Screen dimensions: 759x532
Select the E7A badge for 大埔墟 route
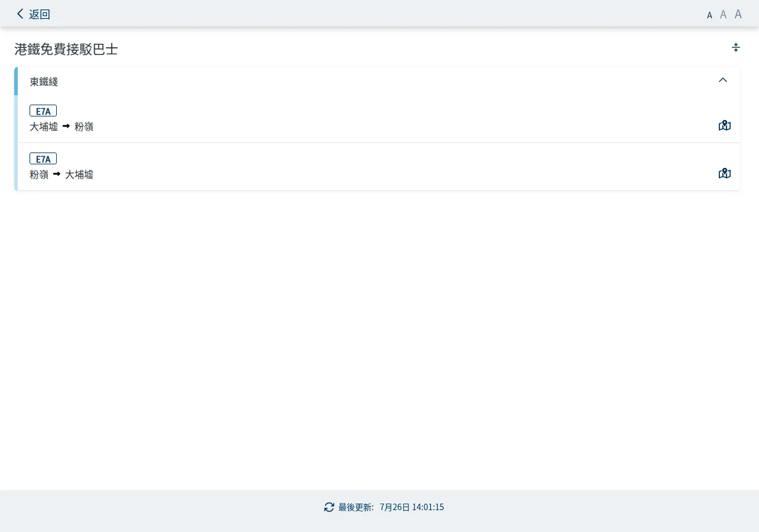[x=43, y=111]
